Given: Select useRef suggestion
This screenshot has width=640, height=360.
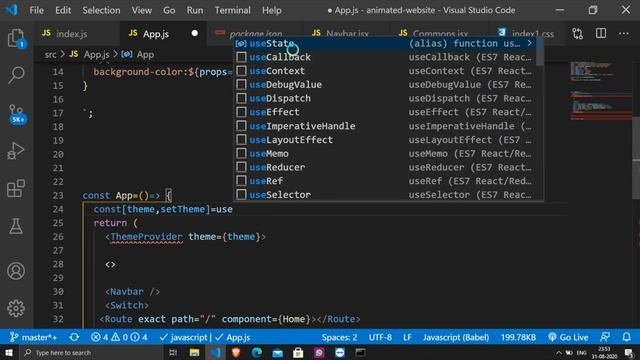Looking at the screenshot, I should point(385,181).
